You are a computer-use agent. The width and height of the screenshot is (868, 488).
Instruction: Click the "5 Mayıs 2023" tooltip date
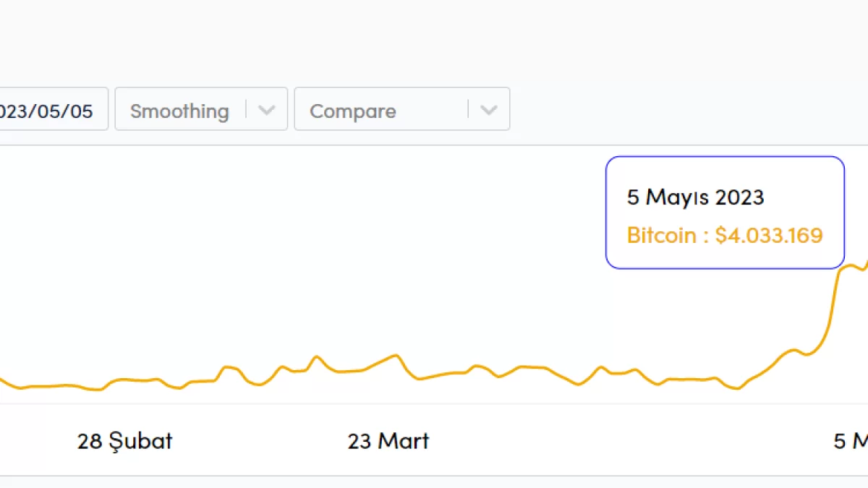click(695, 197)
